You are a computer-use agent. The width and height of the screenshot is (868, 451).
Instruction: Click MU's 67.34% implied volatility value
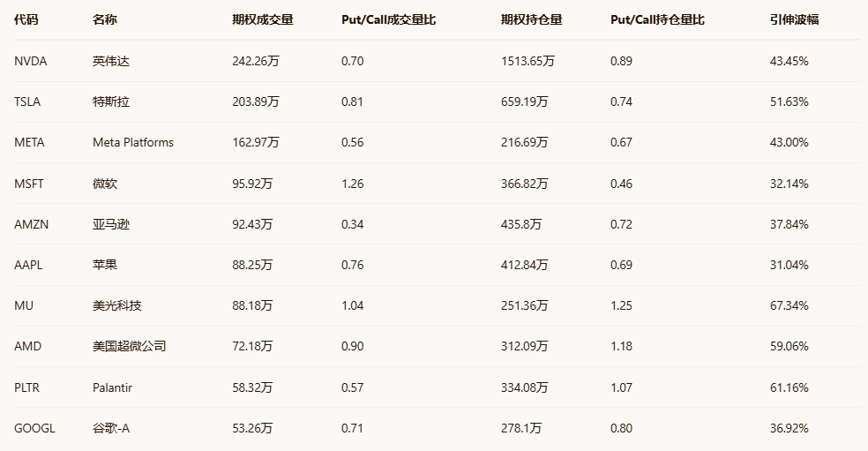789,305
